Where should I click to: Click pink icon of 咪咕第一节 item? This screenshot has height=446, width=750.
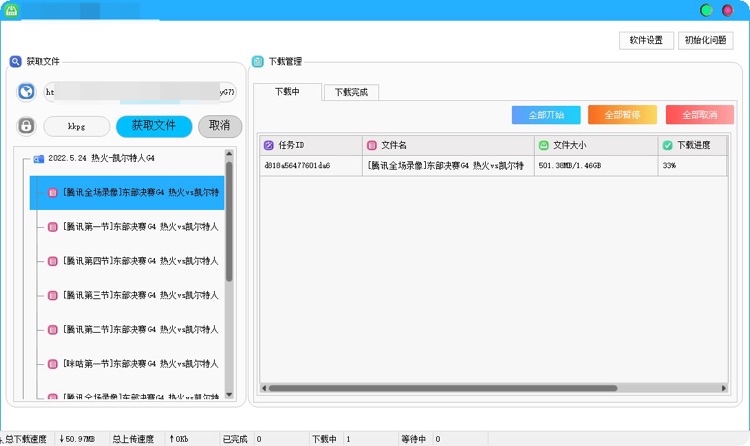pos(53,364)
